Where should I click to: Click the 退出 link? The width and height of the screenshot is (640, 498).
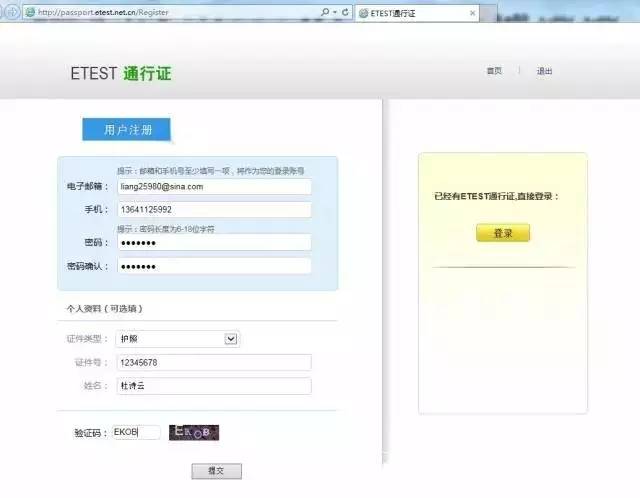coord(544,71)
